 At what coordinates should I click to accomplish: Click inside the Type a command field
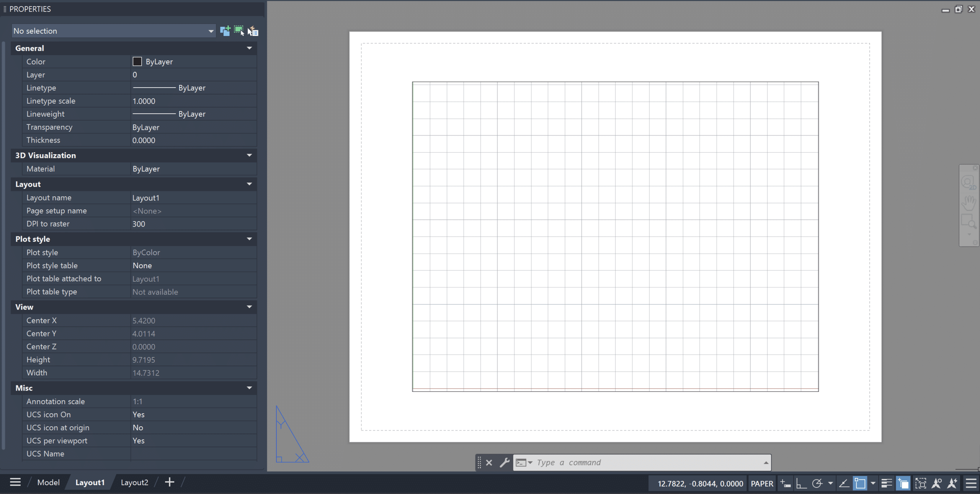pos(612,462)
